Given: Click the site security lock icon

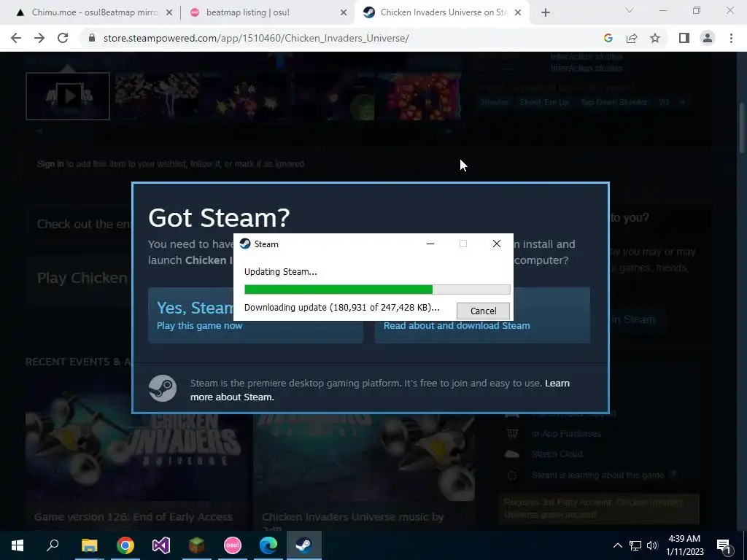Looking at the screenshot, I should (92, 38).
